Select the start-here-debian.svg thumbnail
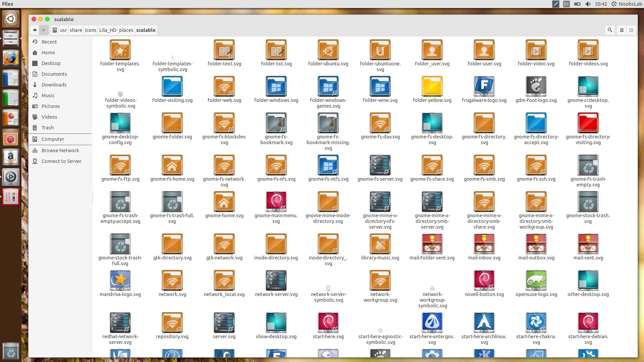The image size is (644, 362). (588, 323)
